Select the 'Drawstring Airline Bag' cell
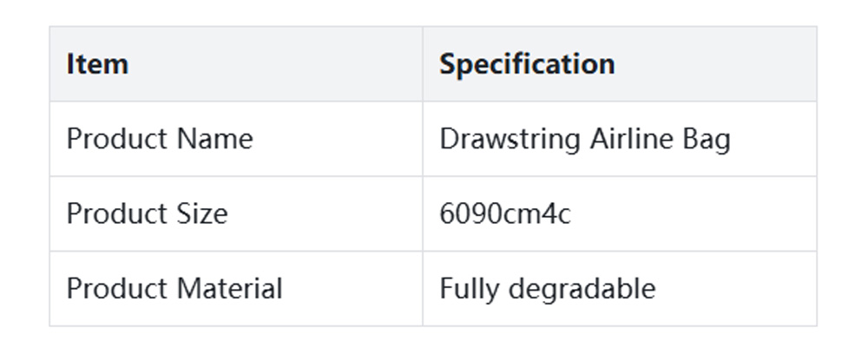Screen dimensions: 868x354 click(585, 139)
